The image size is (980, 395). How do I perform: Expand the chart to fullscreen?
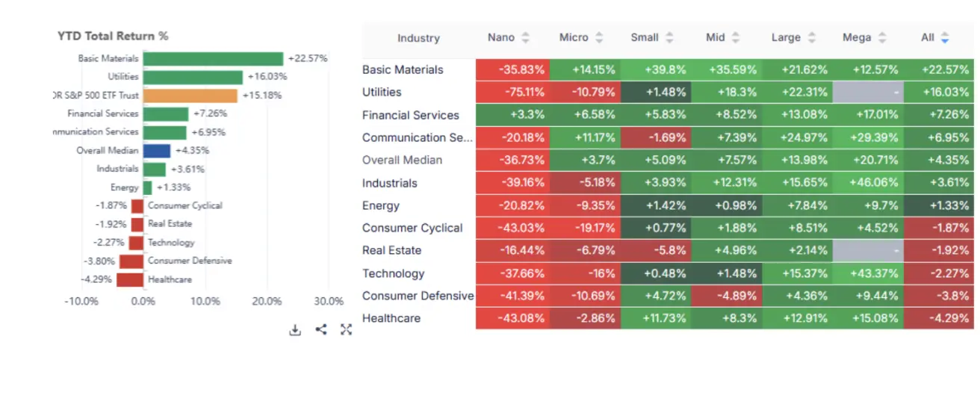(346, 329)
